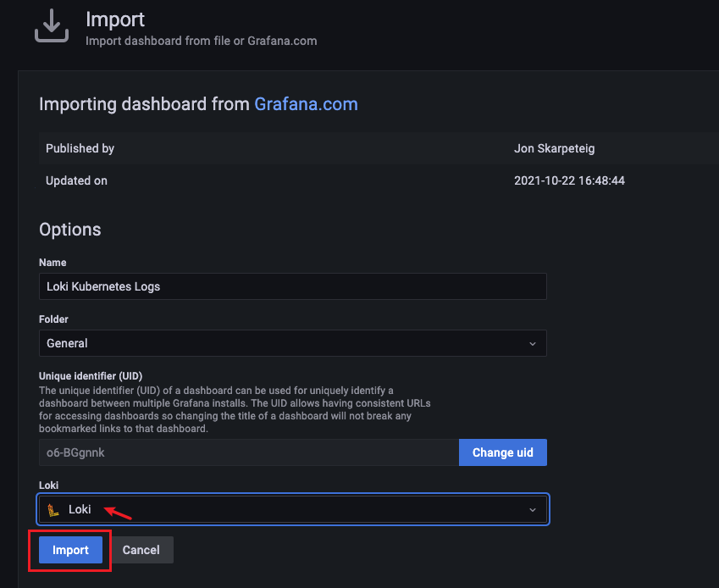This screenshot has width=719, height=588.
Task: Open the Folder dropdown showing General
Action: tap(292, 343)
